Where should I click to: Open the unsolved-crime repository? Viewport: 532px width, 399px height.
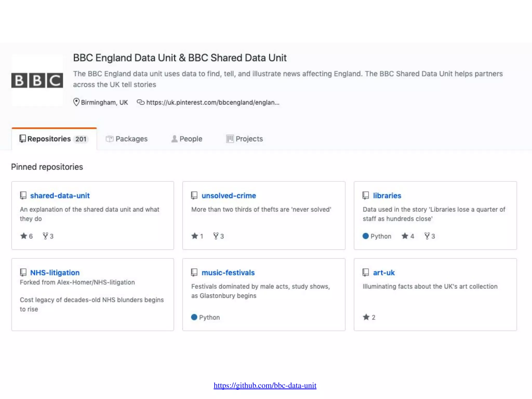229,196
